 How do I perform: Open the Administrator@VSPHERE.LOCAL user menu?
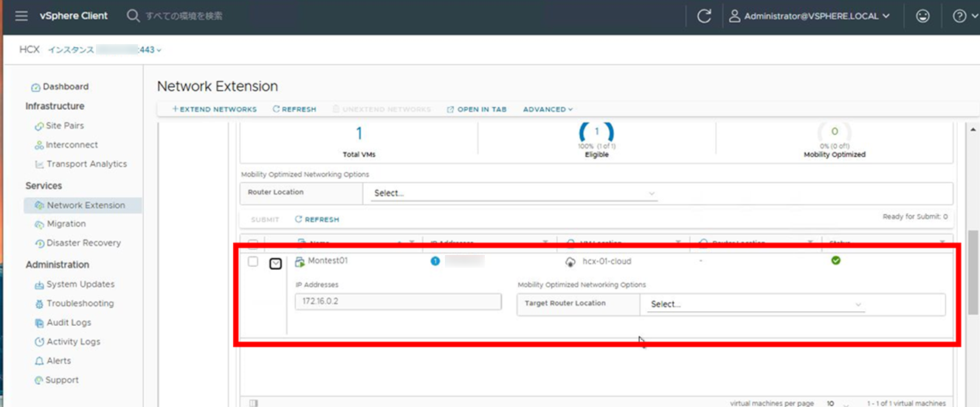809,15
